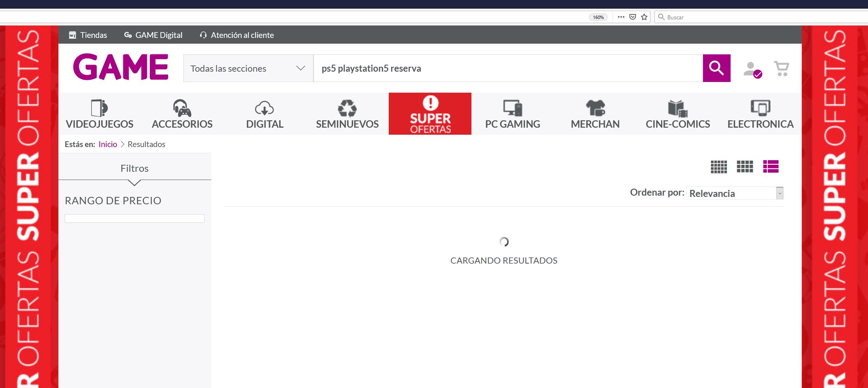Open the Ordenar por Relevancia dropdown
This screenshot has height=388, width=868.
point(735,193)
